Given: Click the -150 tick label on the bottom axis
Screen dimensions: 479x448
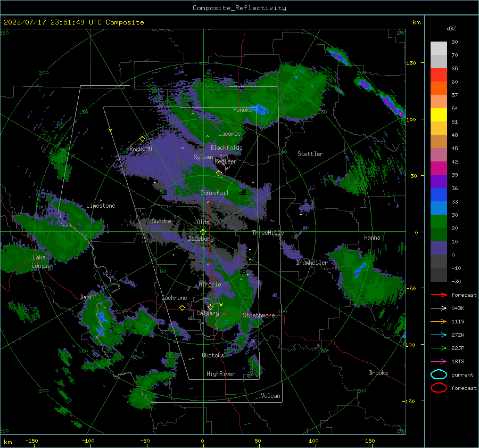Looking at the screenshot, I should (31, 441).
